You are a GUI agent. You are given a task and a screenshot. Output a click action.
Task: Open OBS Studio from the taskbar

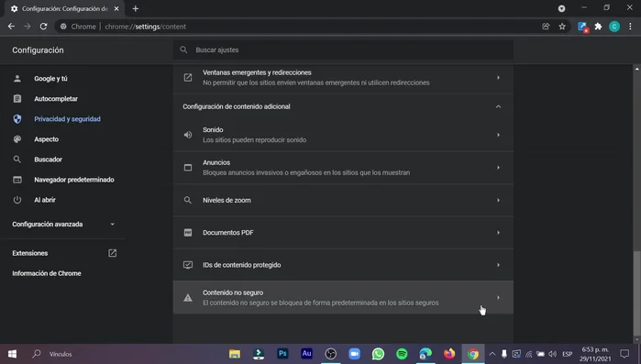point(331,354)
